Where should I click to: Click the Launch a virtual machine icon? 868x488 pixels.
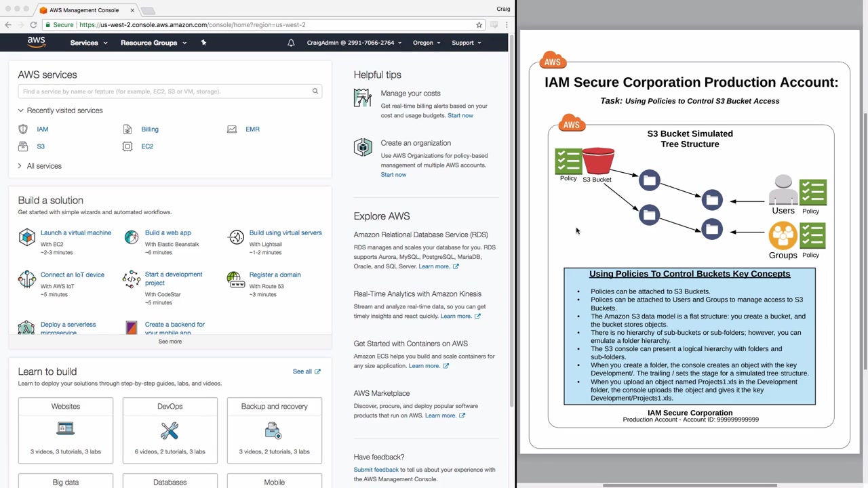point(26,237)
